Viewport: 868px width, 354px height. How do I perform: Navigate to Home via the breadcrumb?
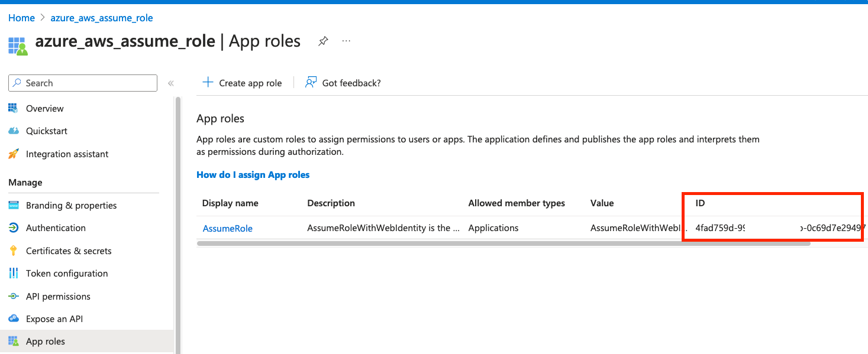[21, 18]
